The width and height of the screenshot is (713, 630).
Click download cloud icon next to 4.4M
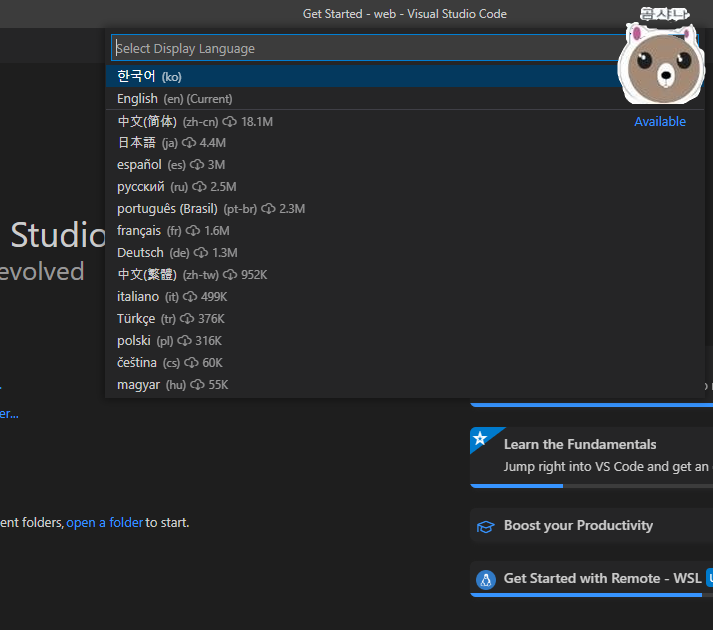tap(189, 143)
